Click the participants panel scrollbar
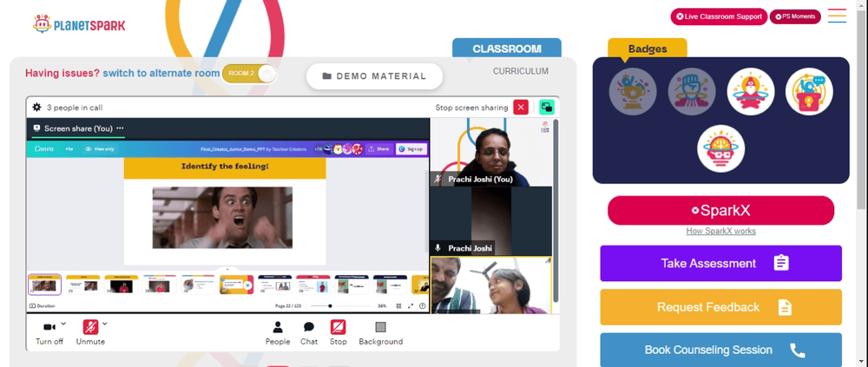This screenshot has height=367, width=868. point(556,210)
